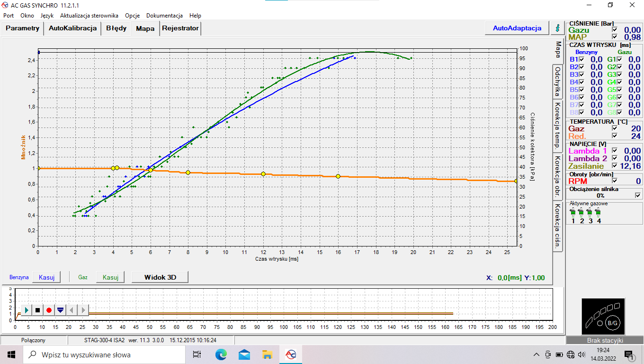
Task: Open the notification center
Action: [x=629, y=355]
